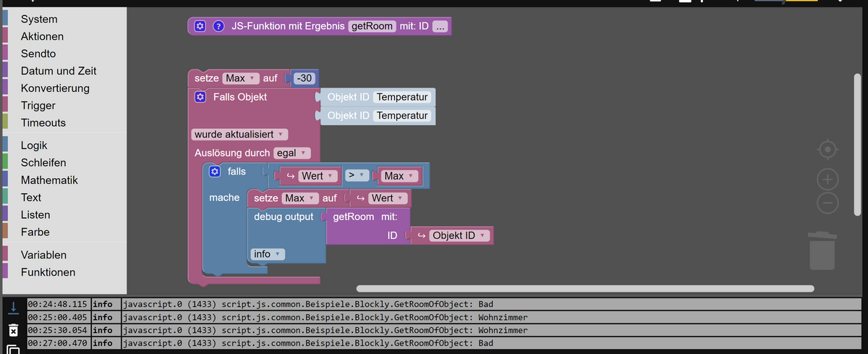Open the Logik block category
Screen dimensions: 868x354
click(x=34, y=146)
